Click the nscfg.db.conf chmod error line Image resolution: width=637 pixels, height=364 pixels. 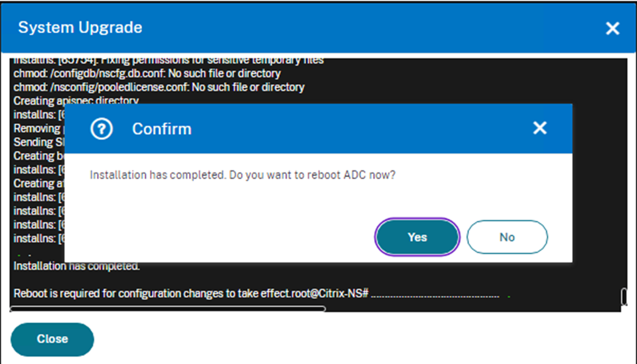pyautogui.click(x=147, y=74)
